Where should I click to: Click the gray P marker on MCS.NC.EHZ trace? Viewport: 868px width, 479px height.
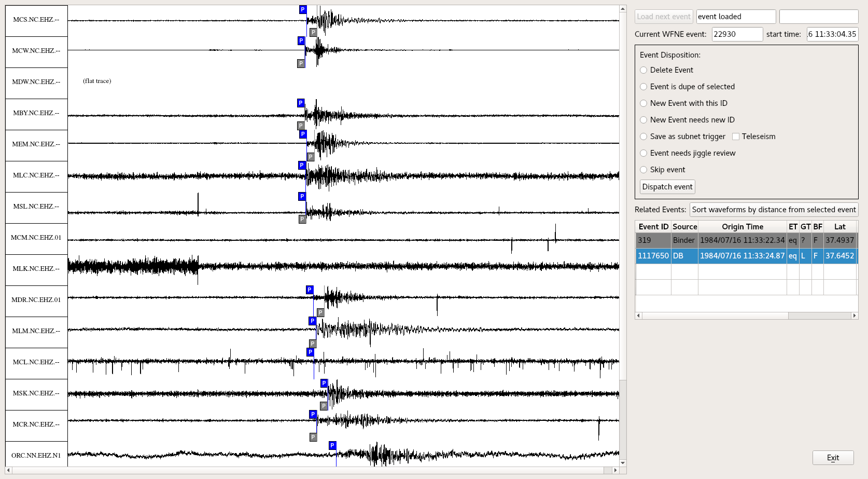click(313, 32)
